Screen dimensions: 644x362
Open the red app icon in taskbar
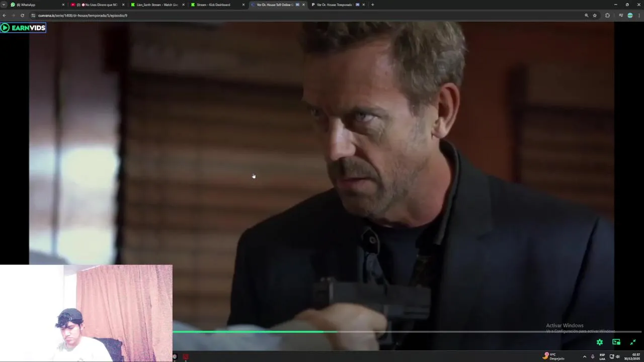point(186,357)
